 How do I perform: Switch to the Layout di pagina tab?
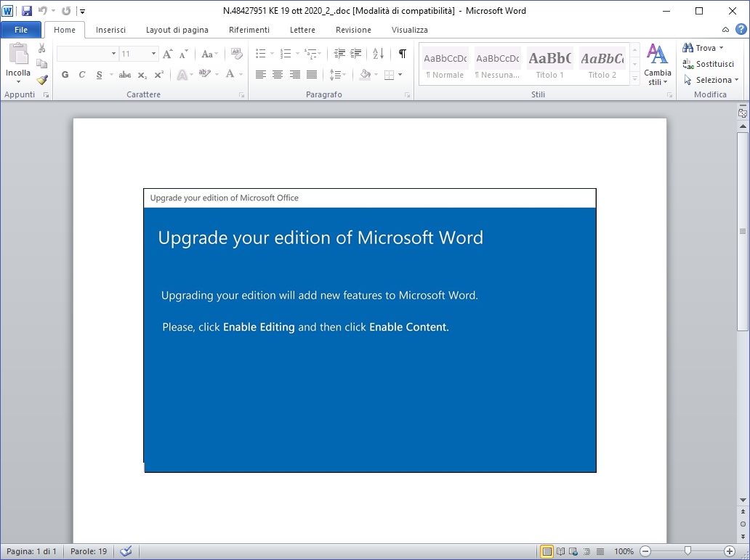[177, 30]
